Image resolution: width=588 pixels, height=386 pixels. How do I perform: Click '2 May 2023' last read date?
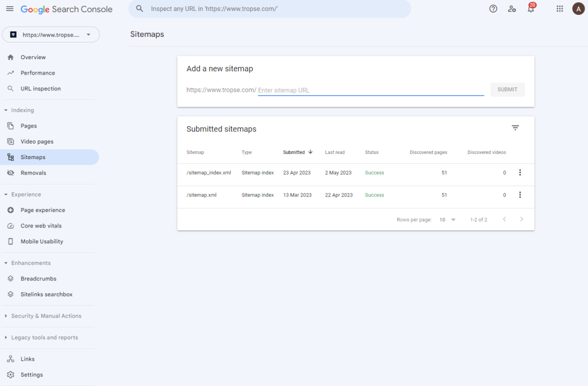coord(338,173)
